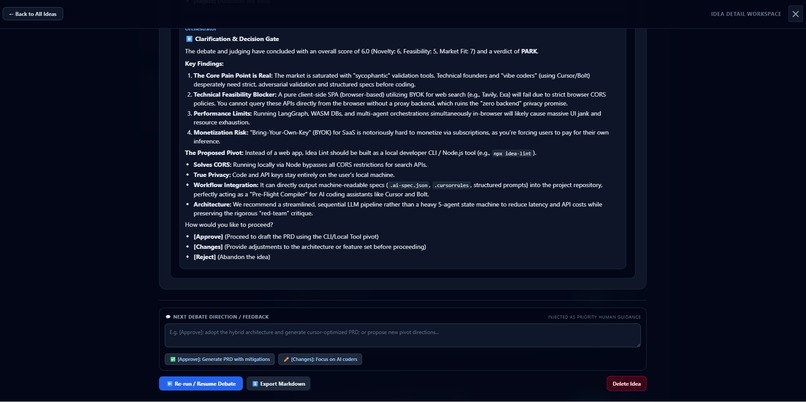Click the 'NEXT DEBATE DIRECTION / FEEDBACK' label
This screenshot has height=402, width=806.
(x=221, y=317)
